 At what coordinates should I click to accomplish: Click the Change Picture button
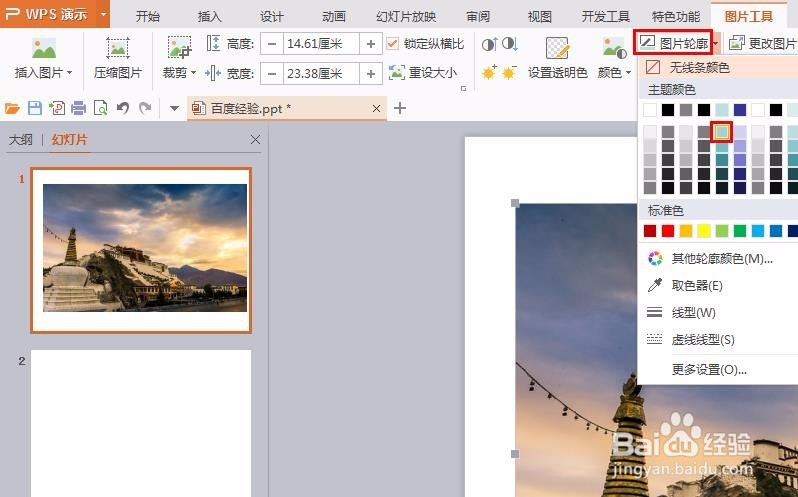[x=762, y=43]
